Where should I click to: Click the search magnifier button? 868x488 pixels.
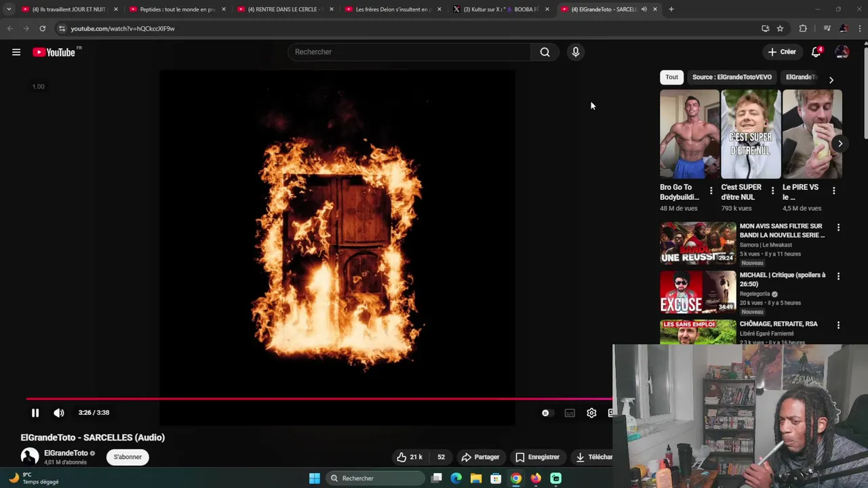545,52
